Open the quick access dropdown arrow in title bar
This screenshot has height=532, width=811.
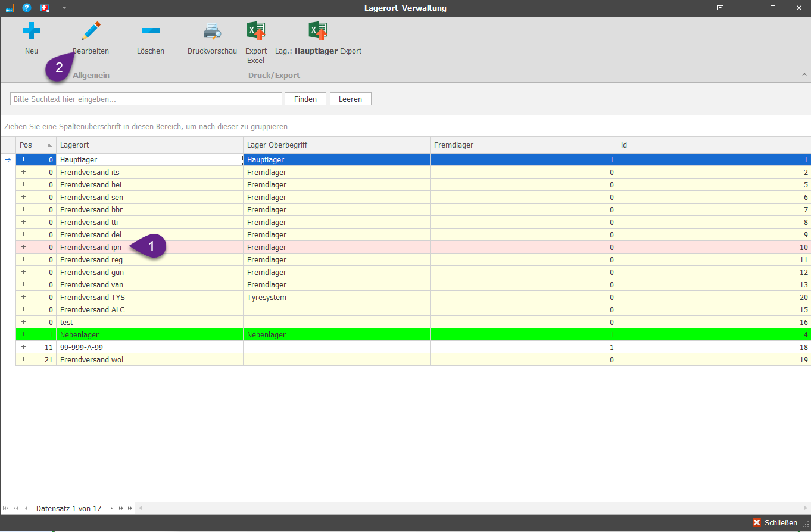(64, 8)
